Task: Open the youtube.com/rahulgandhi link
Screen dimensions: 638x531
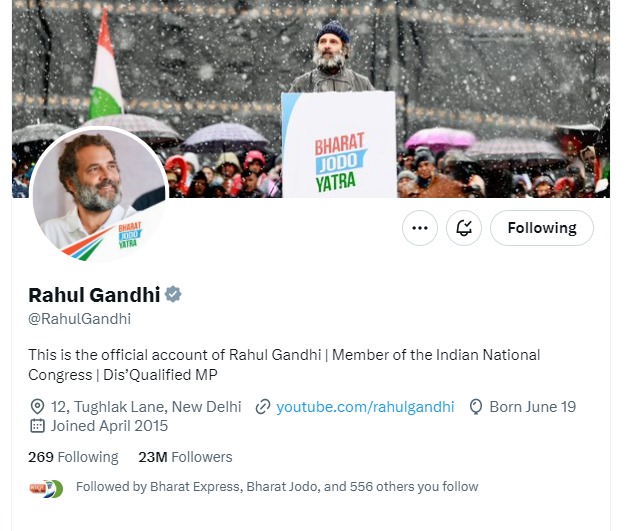Action: [365, 406]
